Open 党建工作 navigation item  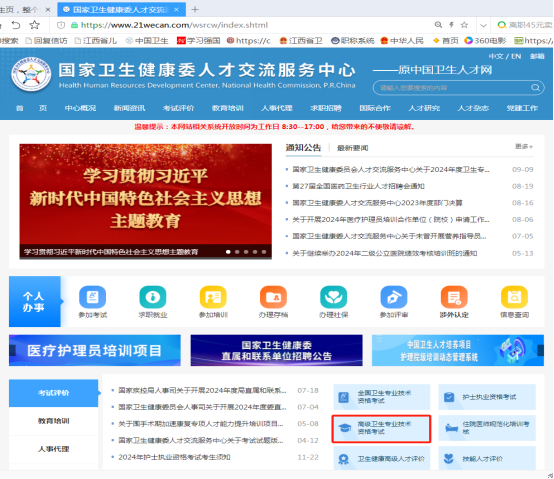(522, 108)
